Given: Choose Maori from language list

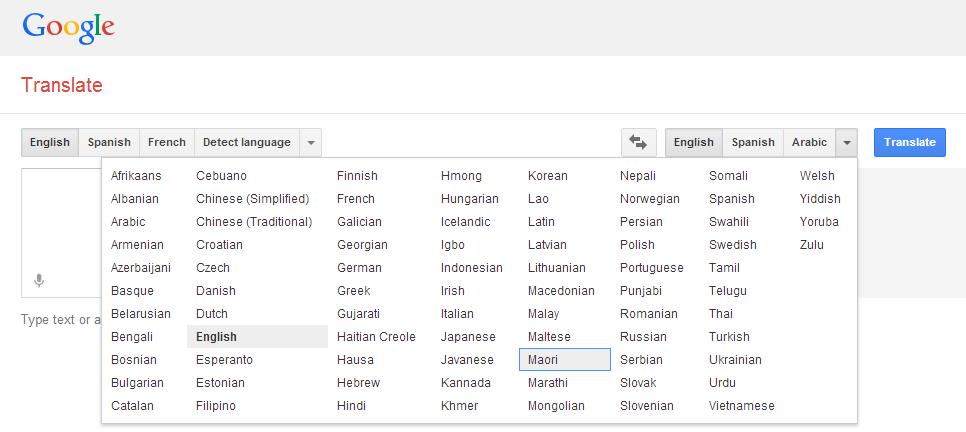Looking at the screenshot, I should [x=565, y=360].
